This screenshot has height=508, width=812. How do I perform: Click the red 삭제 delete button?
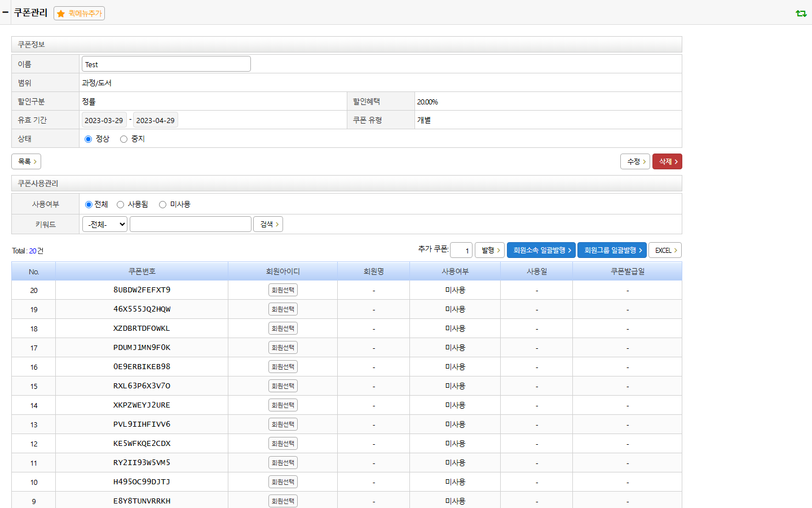click(667, 161)
